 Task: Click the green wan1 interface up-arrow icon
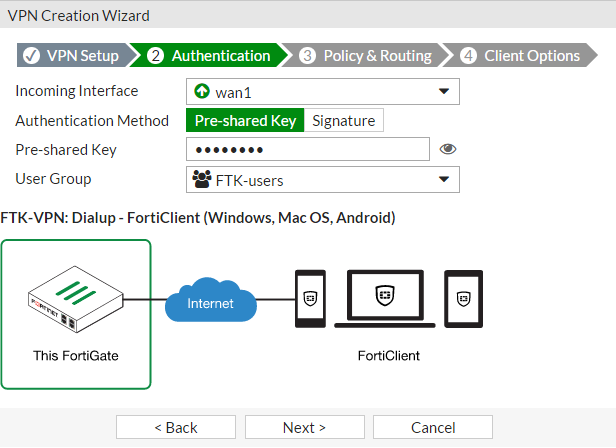(202, 91)
